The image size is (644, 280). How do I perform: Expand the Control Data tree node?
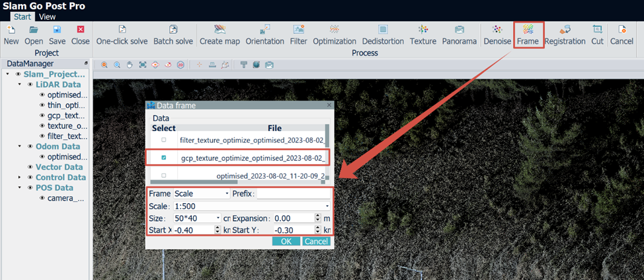click(19, 177)
